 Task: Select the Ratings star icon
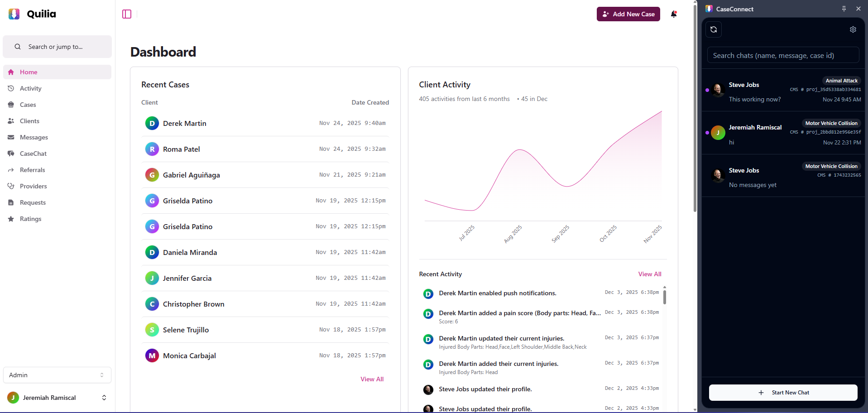[x=11, y=219]
